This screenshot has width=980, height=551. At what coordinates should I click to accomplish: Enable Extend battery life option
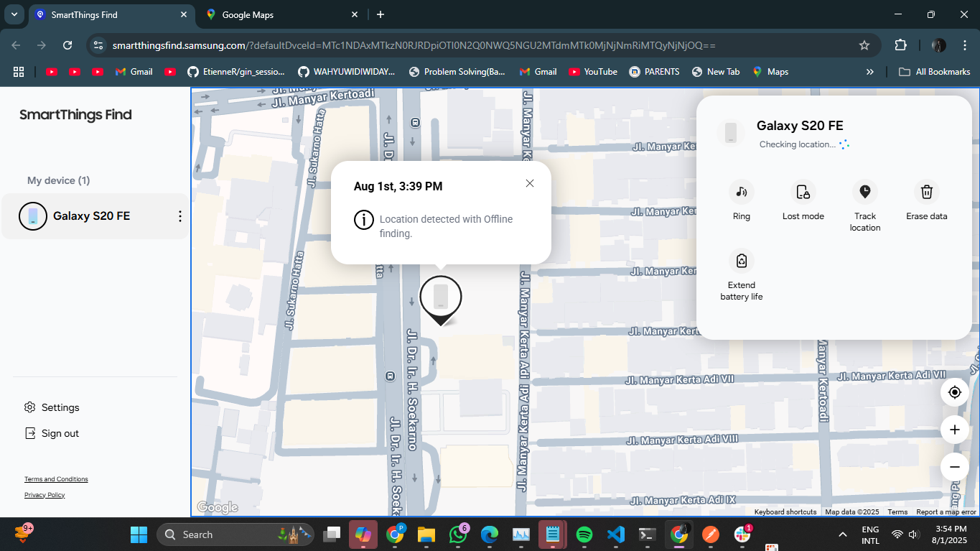(742, 261)
